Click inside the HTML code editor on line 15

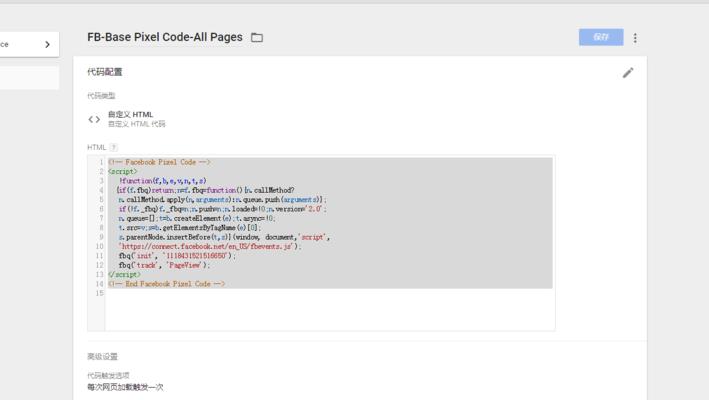pyautogui.click(x=329, y=293)
